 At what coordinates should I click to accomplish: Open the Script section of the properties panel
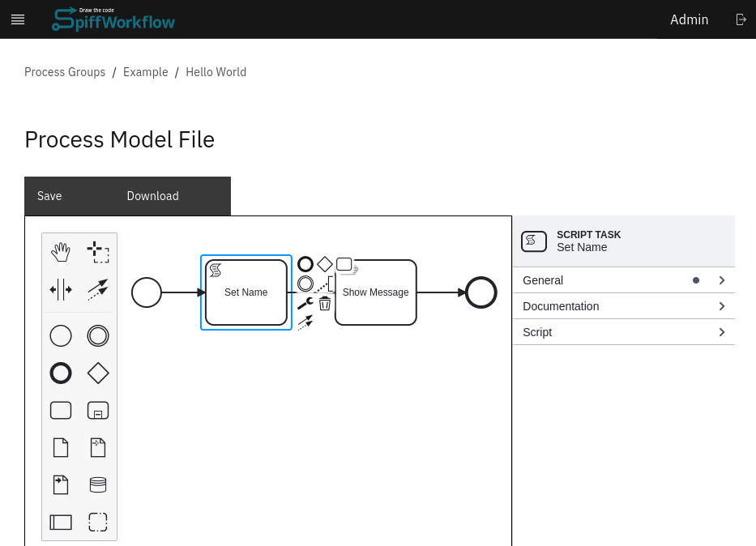click(623, 332)
